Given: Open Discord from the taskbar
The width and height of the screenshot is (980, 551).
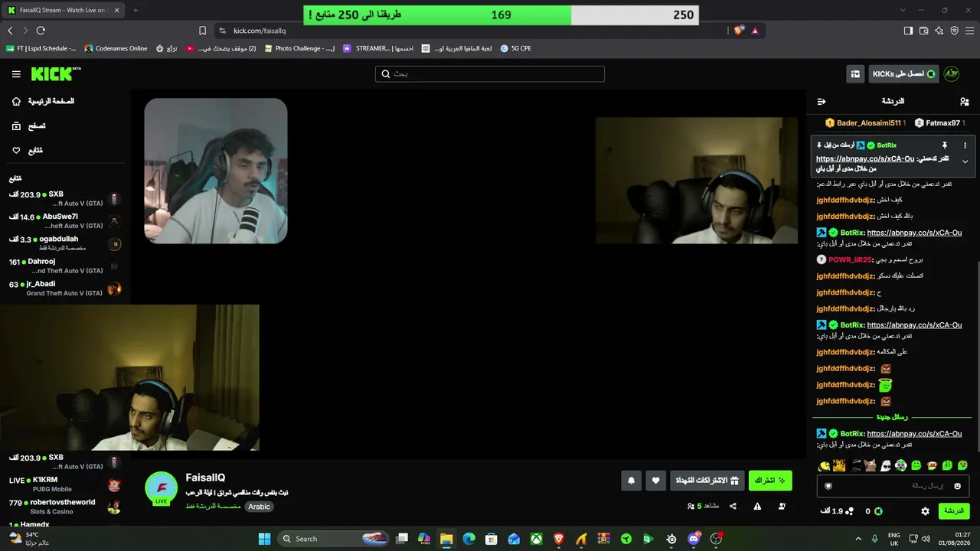Looking at the screenshot, I should (694, 539).
